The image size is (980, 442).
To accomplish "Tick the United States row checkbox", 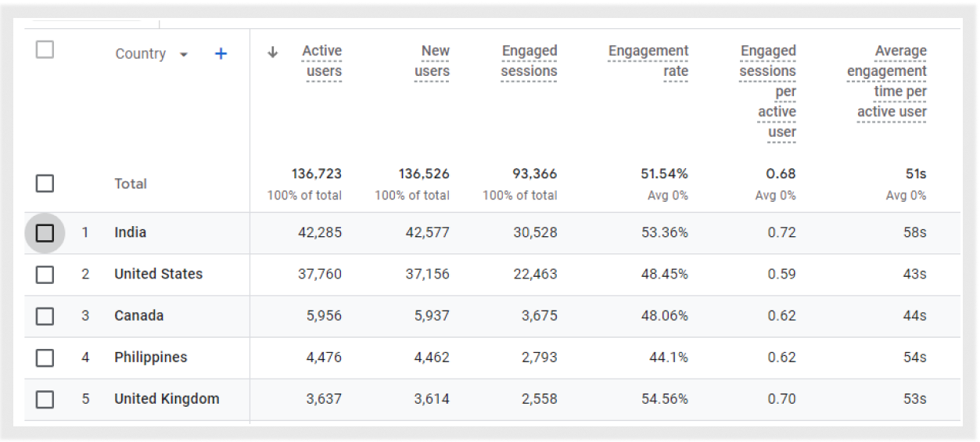I will click(x=45, y=275).
